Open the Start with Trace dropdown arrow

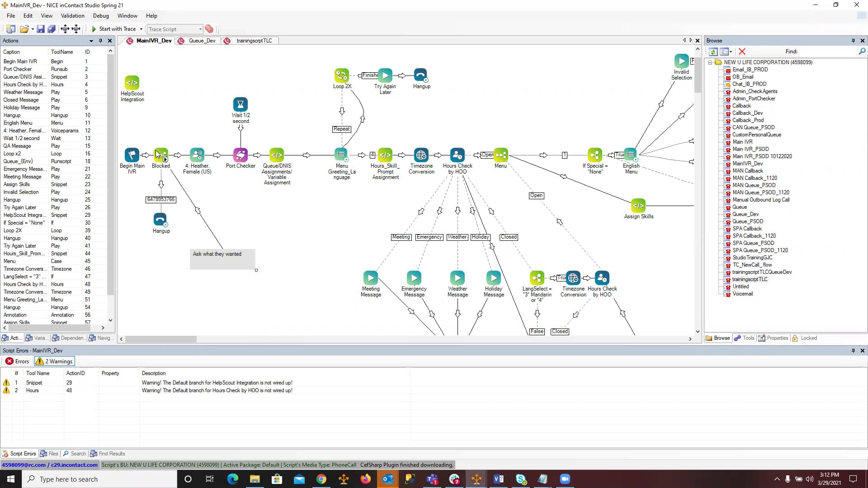(141, 29)
